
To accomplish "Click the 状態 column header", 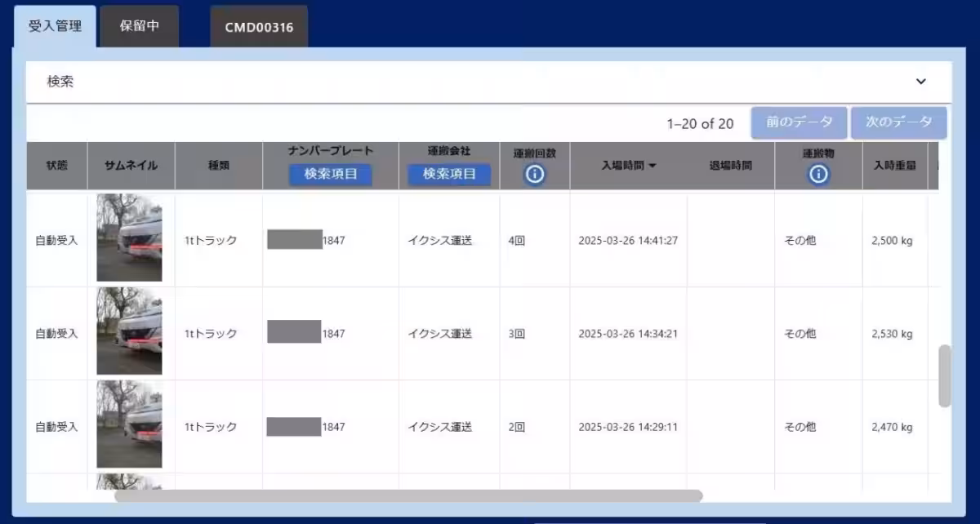I will point(57,166).
